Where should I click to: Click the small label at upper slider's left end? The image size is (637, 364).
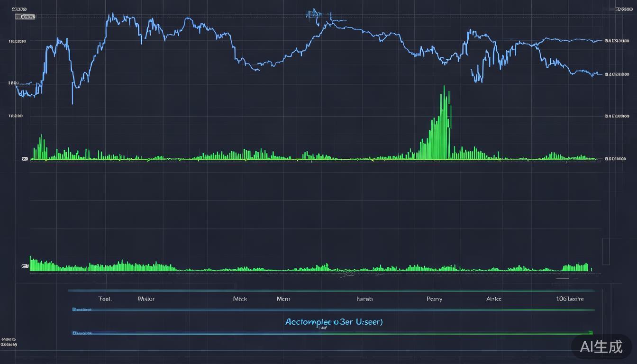82,309
